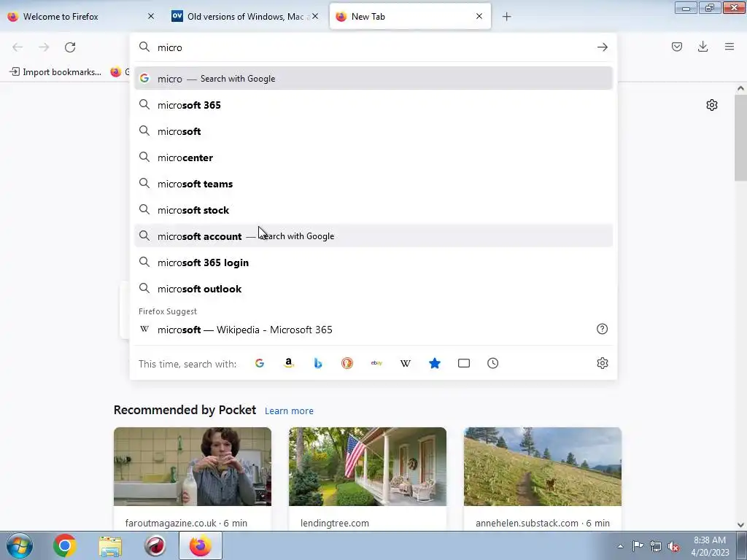Screen dimensions: 747x560
Task: Go forward one page
Action: (x=44, y=47)
